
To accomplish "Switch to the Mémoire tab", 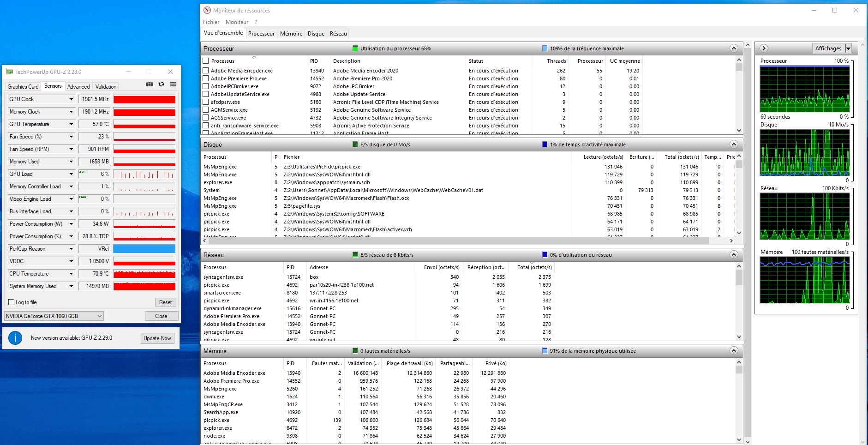I will click(x=291, y=34).
